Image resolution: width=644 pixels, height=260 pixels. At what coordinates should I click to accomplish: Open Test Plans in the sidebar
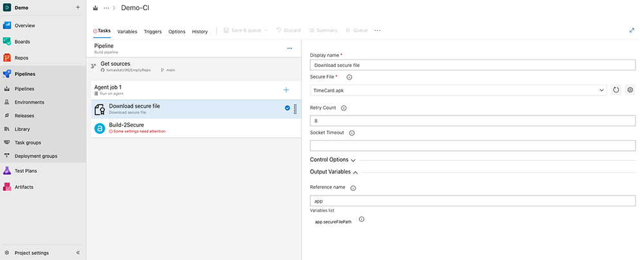pos(26,171)
